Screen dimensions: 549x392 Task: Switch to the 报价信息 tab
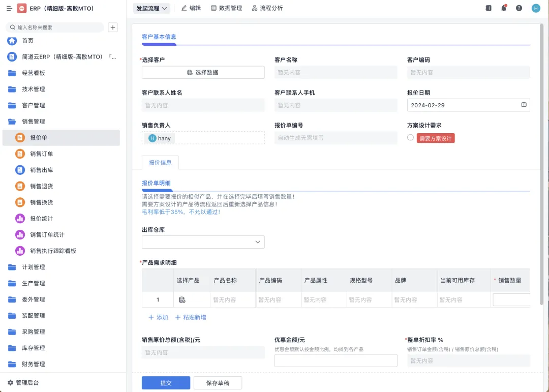[160, 163]
